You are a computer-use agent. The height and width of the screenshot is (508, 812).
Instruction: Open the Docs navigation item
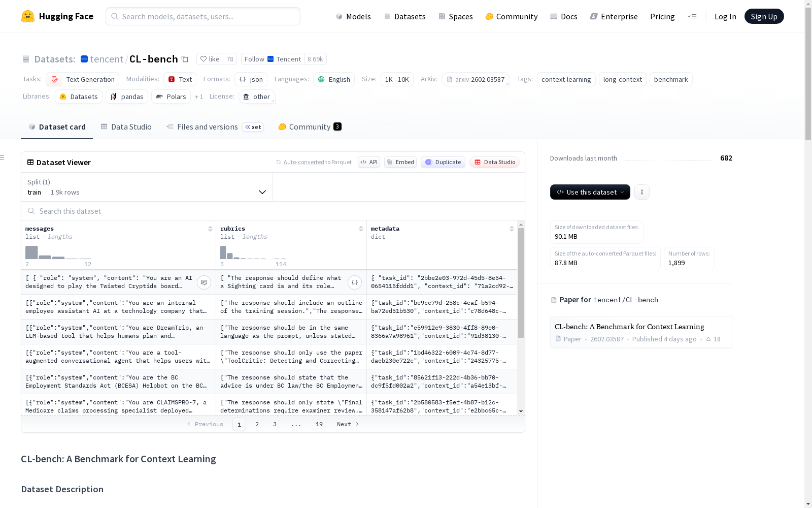(564, 16)
